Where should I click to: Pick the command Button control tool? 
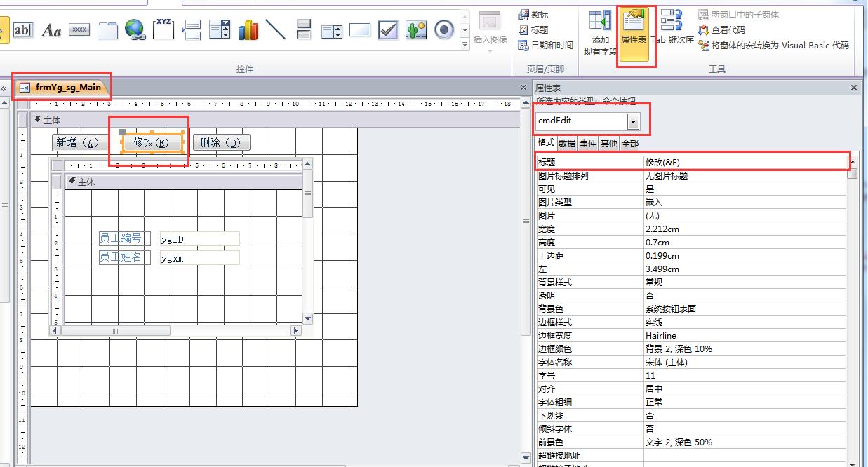point(79,30)
